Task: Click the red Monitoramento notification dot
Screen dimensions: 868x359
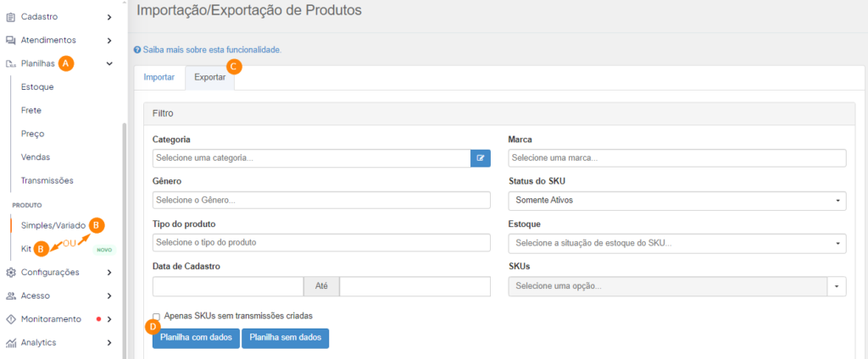Action: pyautogui.click(x=98, y=319)
